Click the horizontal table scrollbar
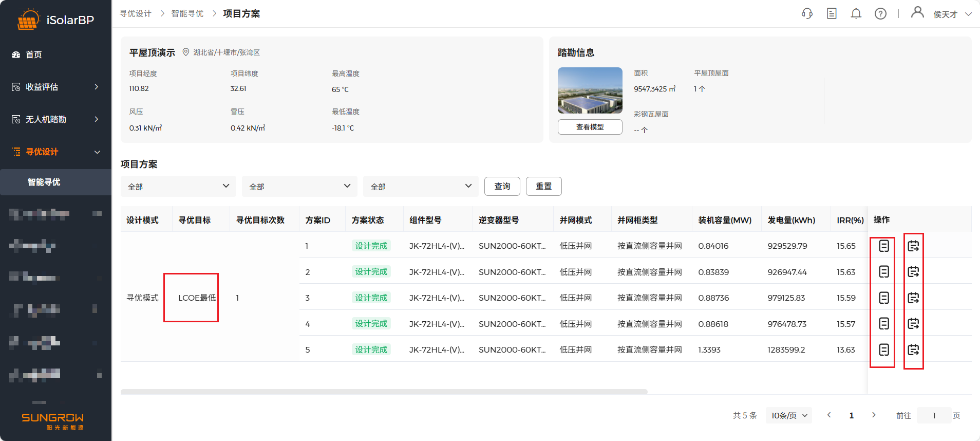This screenshot has height=441, width=980. [384, 392]
